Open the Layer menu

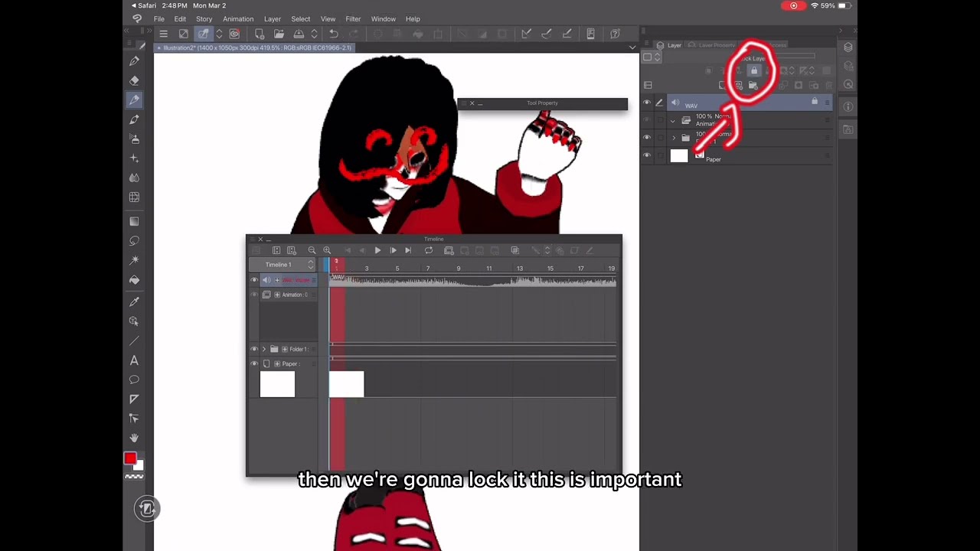[x=273, y=19]
